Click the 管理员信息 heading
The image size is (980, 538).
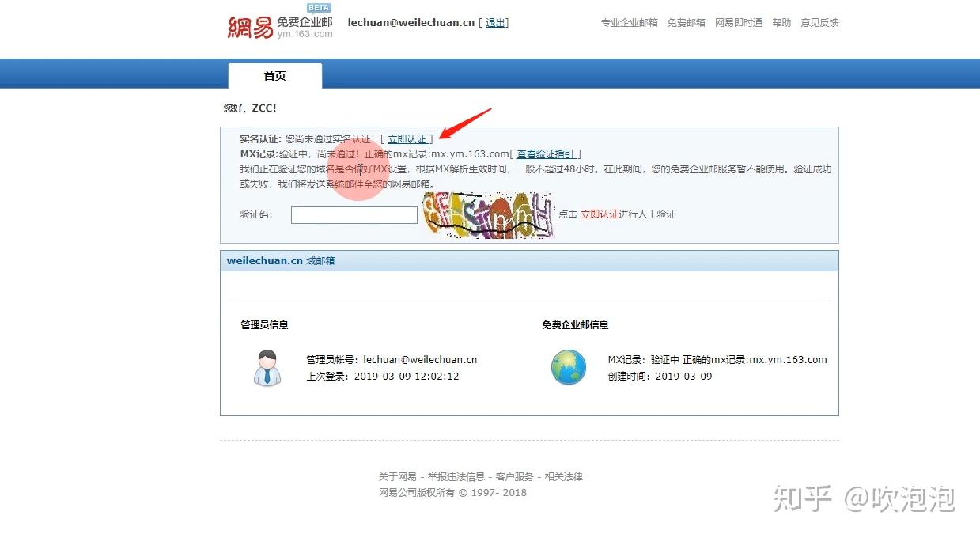click(264, 325)
